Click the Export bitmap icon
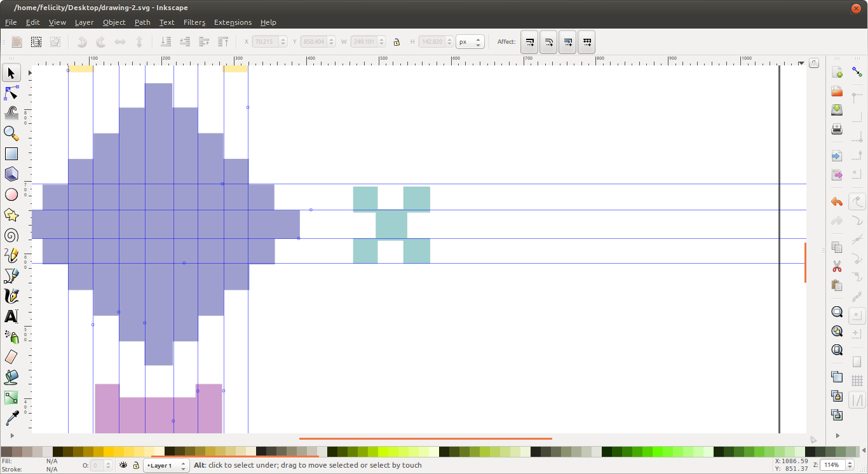Screen dimensions: 868x474 click(837, 175)
